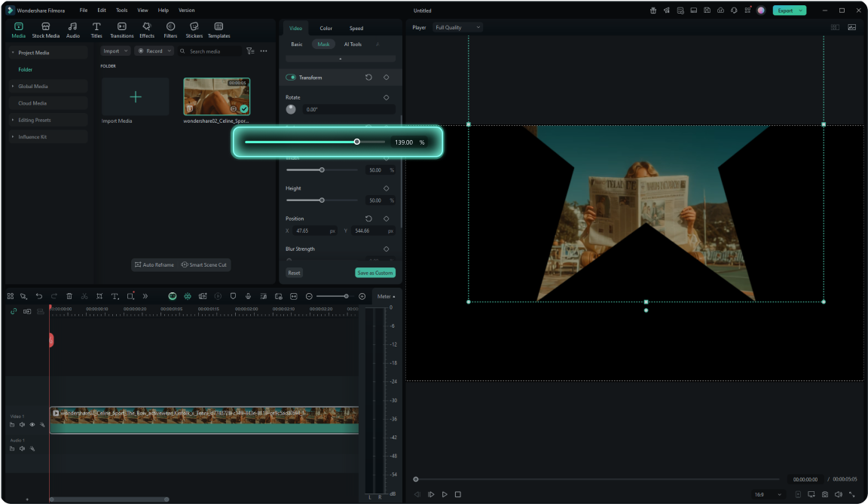The height and width of the screenshot is (504, 868).
Task: Save the project using the floppy icon
Action: point(707,11)
